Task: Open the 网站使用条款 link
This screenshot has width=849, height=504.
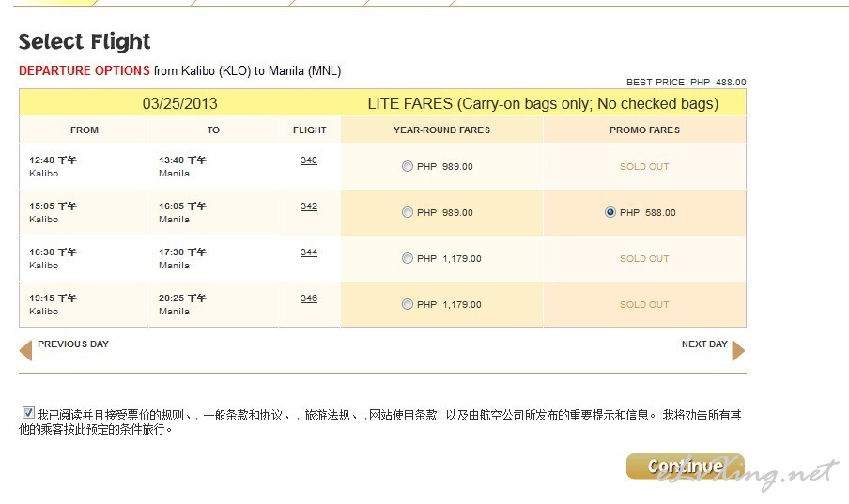Action: pyautogui.click(x=404, y=415)
